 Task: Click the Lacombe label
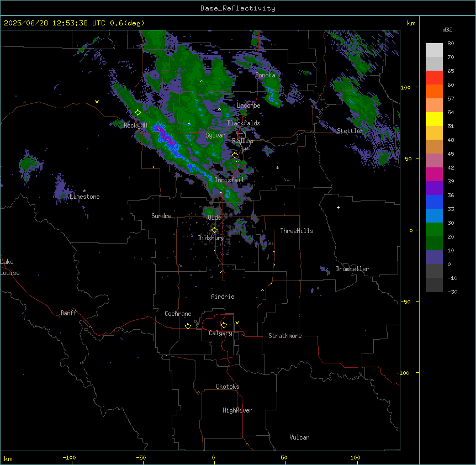coord(248,105)
